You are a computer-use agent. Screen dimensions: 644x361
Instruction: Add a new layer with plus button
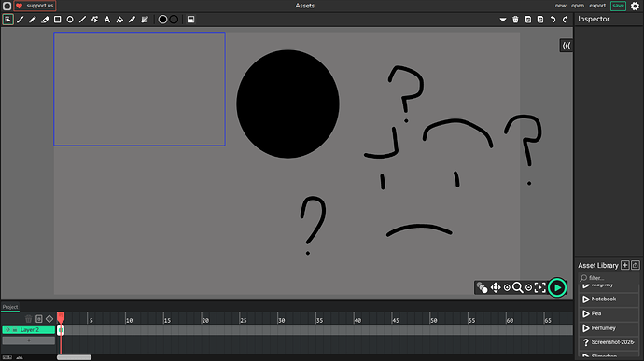[x=29, y=340]
